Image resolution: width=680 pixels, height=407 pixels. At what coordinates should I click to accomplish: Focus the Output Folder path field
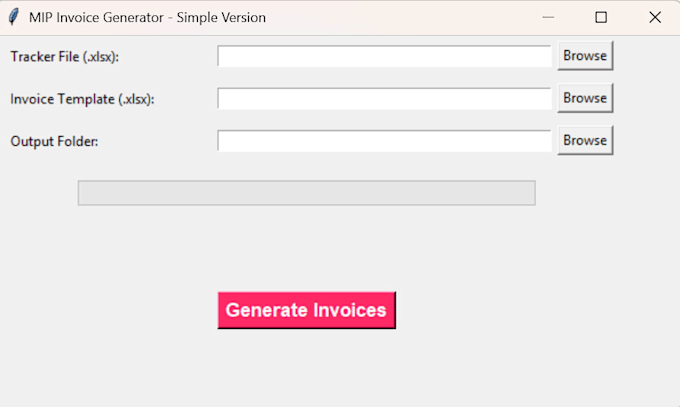pyautogui.click(x=384, y=141)
